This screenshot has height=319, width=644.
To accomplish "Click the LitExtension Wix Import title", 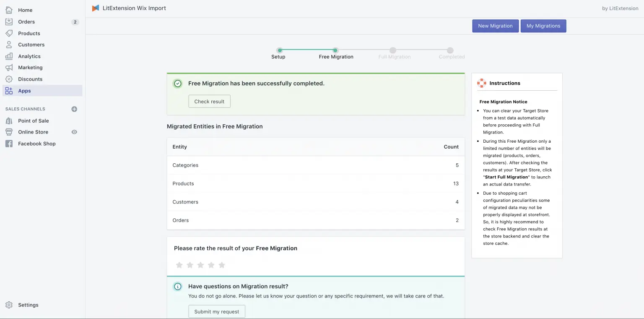I will click(134, 8).
